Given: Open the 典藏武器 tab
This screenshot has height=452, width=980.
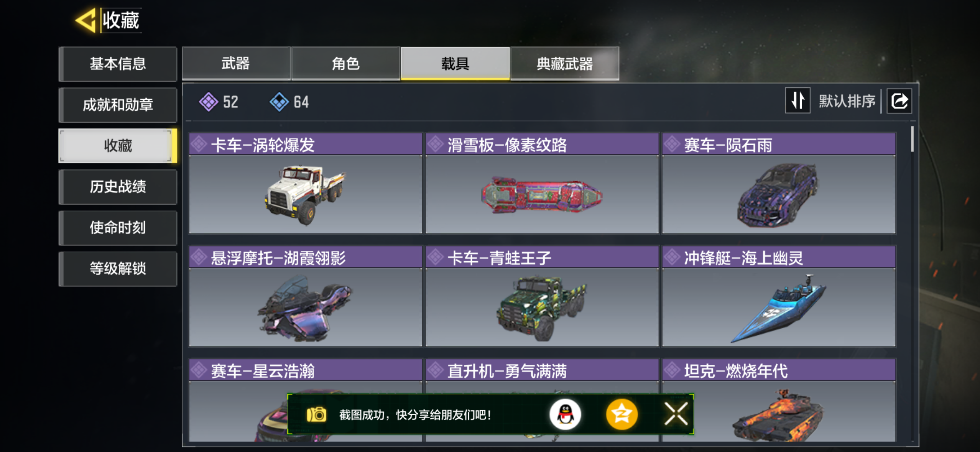Looking at the screenshot, I should pos(564,63).
